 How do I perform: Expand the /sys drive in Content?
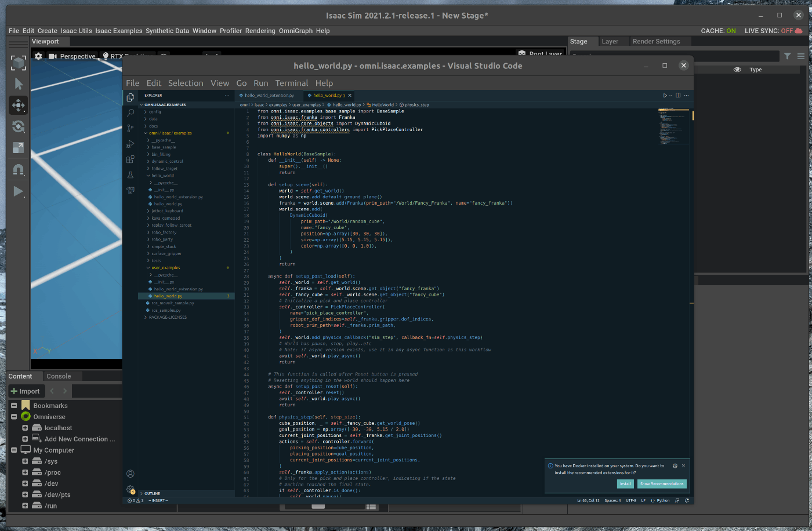click(25, 461)
